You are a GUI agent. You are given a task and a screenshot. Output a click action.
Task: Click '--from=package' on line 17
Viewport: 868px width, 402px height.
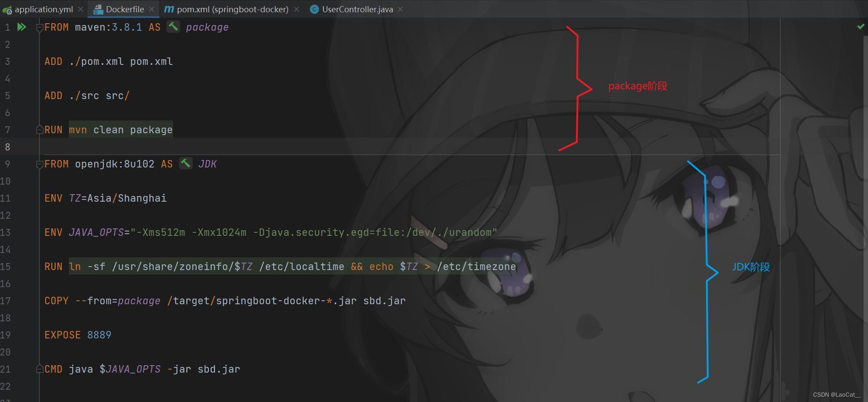(118, 301)
